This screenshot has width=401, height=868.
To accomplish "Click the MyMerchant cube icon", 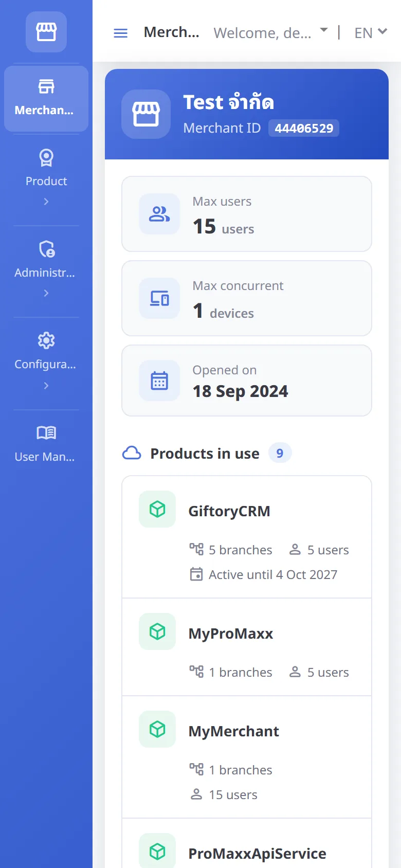I will [157, 729].
